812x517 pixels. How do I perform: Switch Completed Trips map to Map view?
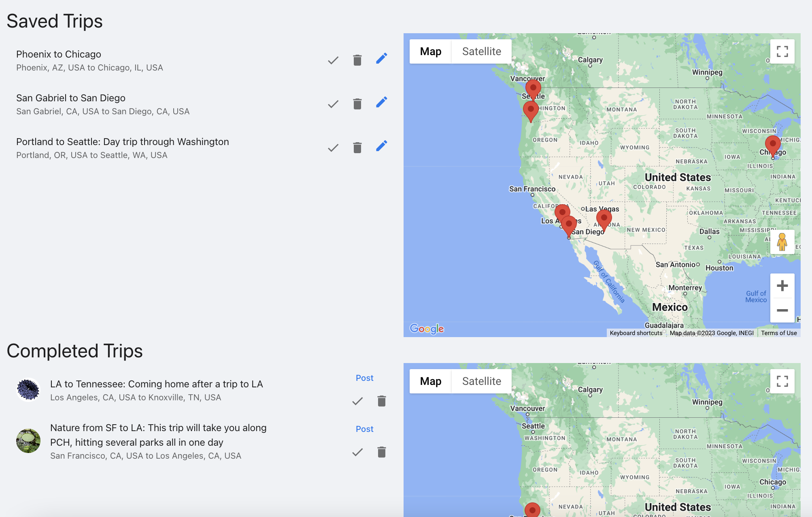pos(430,381)
